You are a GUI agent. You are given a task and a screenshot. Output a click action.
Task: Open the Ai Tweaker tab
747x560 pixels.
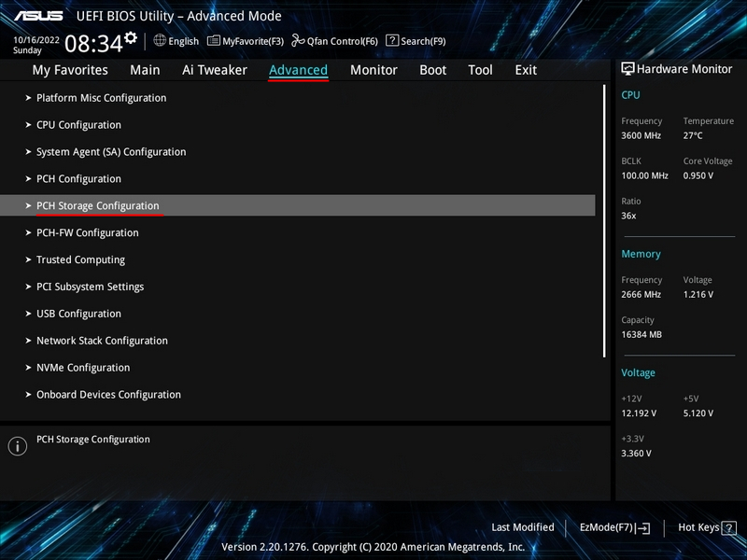(x=215, y=70)
